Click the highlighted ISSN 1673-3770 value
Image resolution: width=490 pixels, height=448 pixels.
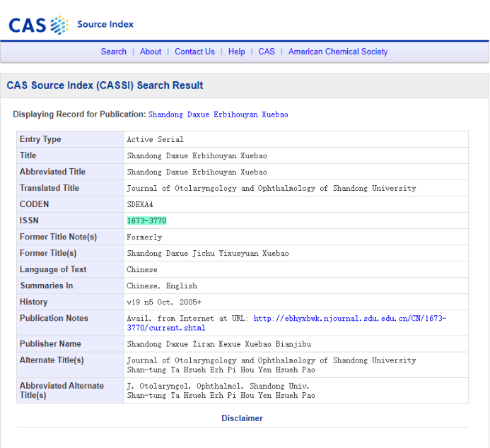click(x=146, y=221)
